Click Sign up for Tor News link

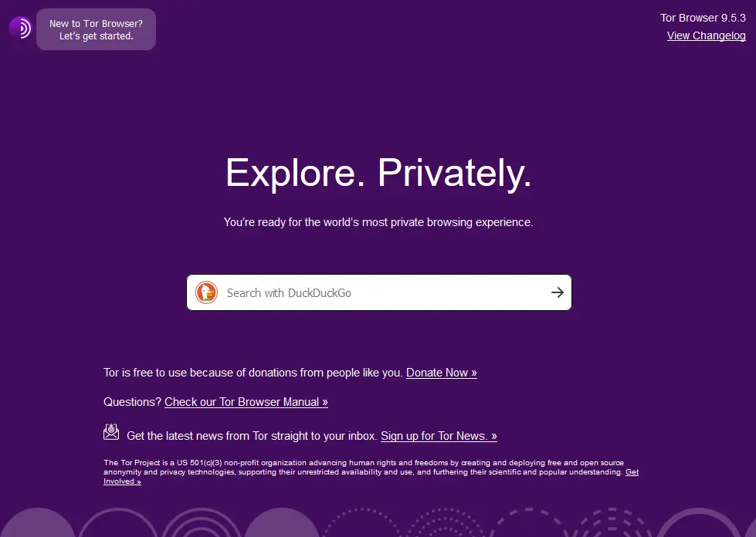pos(439,436)
